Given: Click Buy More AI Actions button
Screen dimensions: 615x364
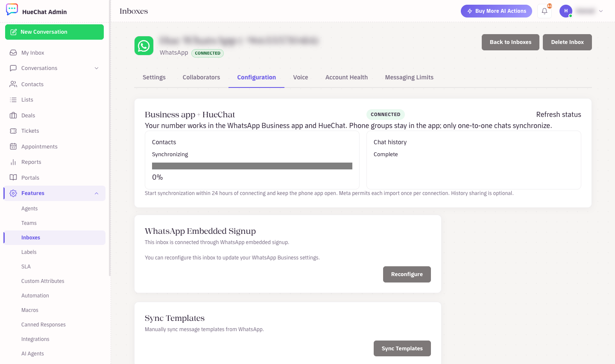Looking at the screenshot, I should pyautogui.click(x=496, y=11).
